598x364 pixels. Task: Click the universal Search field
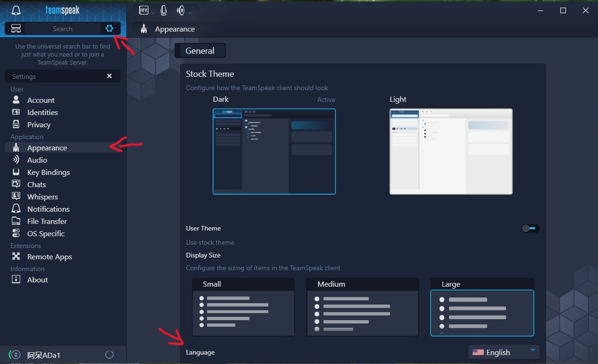pyautogui.click(x=63, y=29)
